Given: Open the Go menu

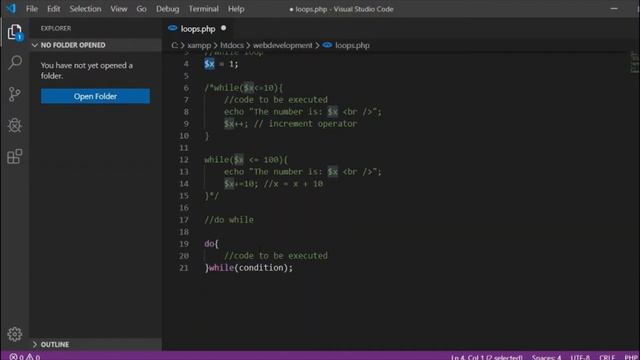Looking at the screenshot, I should [141, 9].
